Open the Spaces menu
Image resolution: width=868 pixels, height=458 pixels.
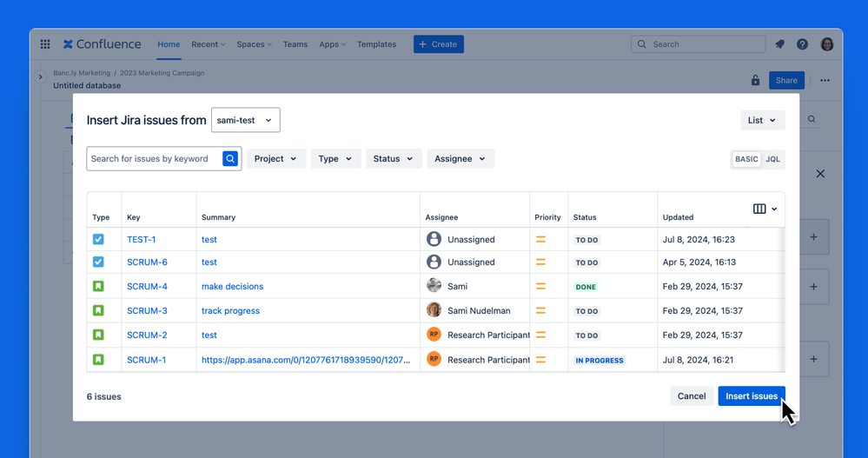point(254,44)
